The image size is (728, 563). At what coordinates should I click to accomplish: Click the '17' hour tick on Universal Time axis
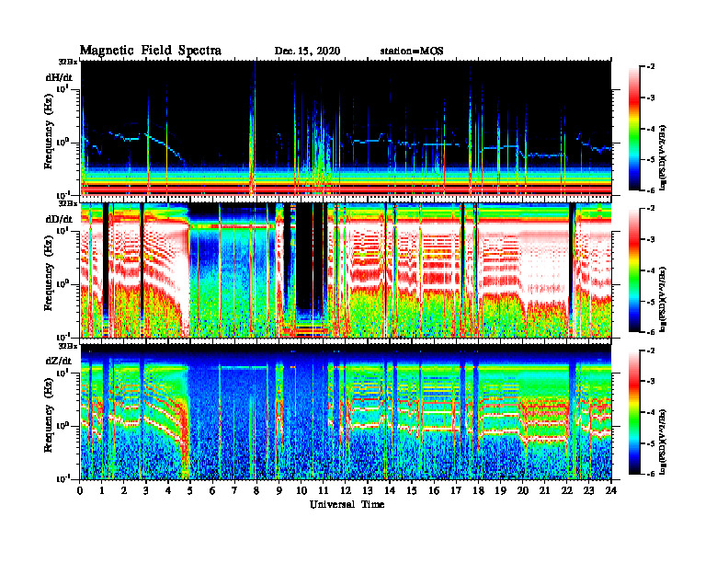[456, 491]
